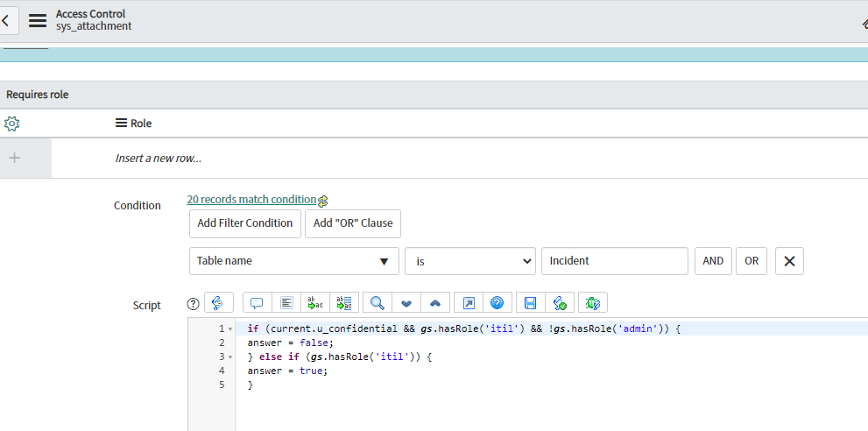868x431 pixels.
Task: Add an OR condition to the filter
Action: click(752, 261)
